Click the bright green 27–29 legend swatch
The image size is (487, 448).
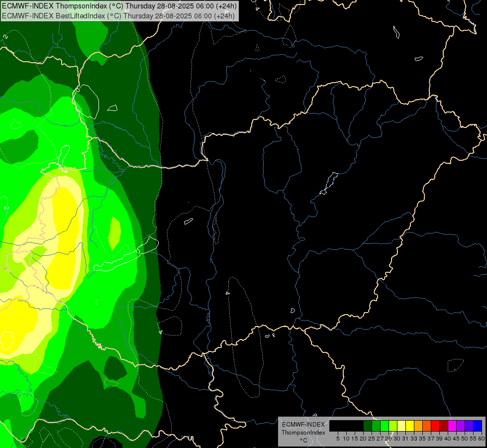click(385, 426)
